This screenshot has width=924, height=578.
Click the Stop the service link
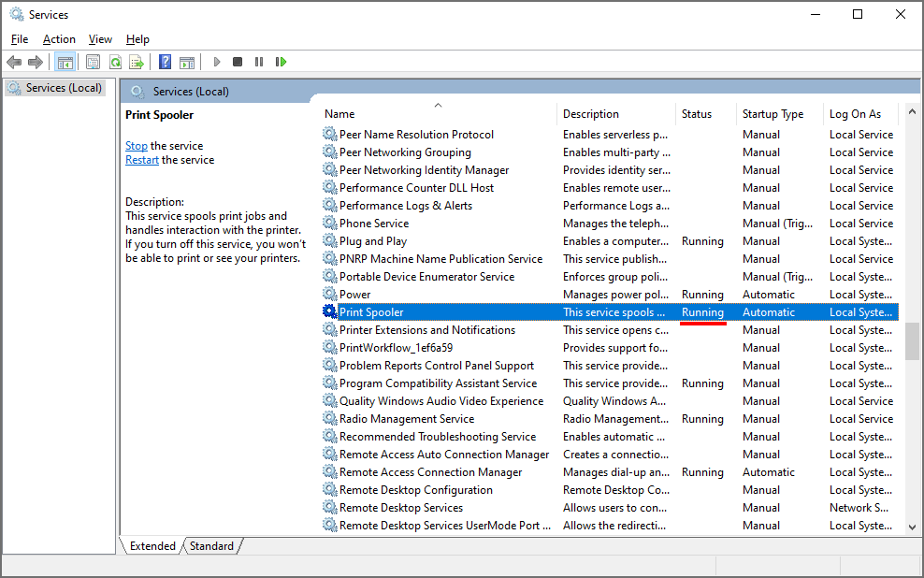(x=137, y=146)
